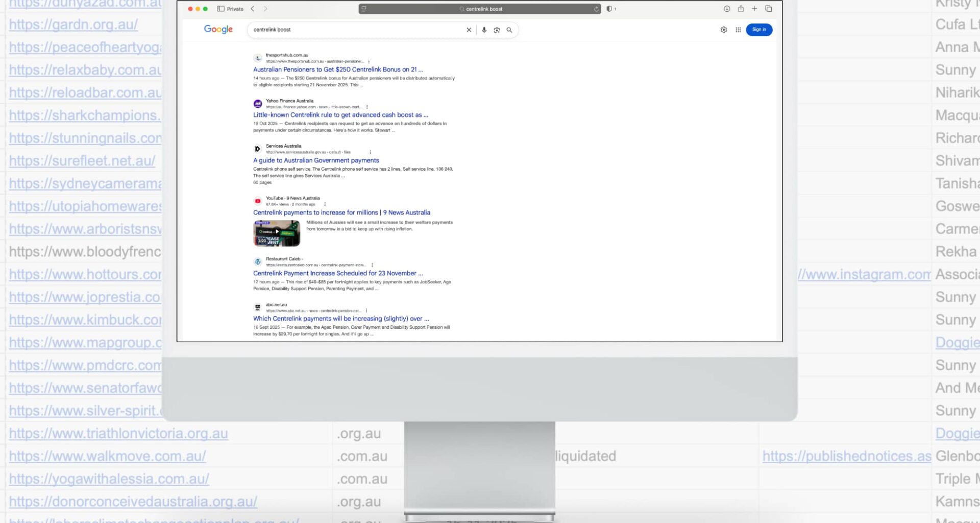The height and width of the screenshot is (523, 980).
Task: Show Safari downloads
Action: [x=726, y=9]
